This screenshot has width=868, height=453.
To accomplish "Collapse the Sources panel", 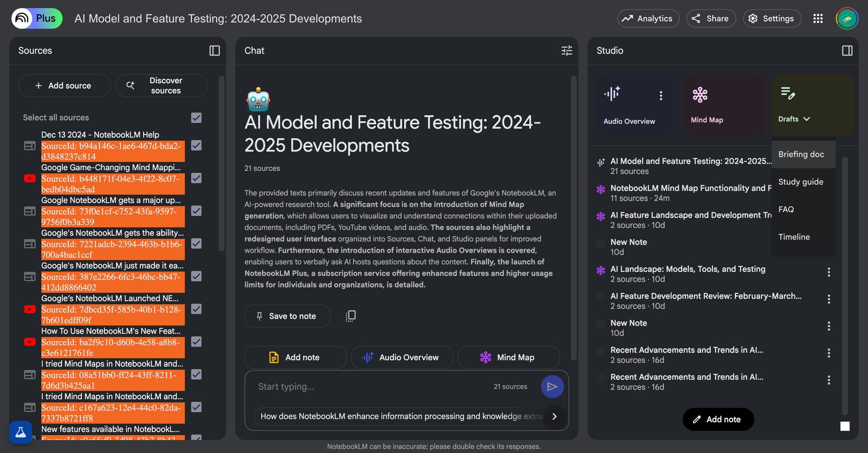I will point(214,51).
